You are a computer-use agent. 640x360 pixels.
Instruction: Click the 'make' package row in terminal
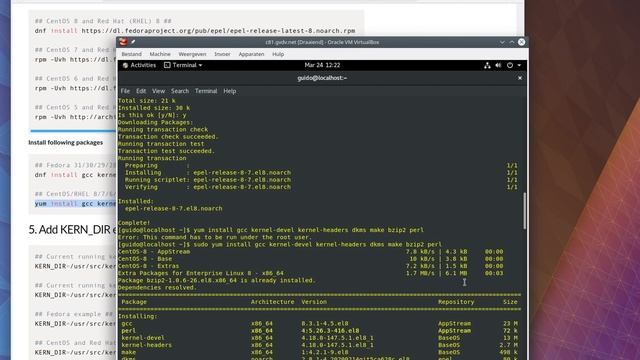point(319,352)
